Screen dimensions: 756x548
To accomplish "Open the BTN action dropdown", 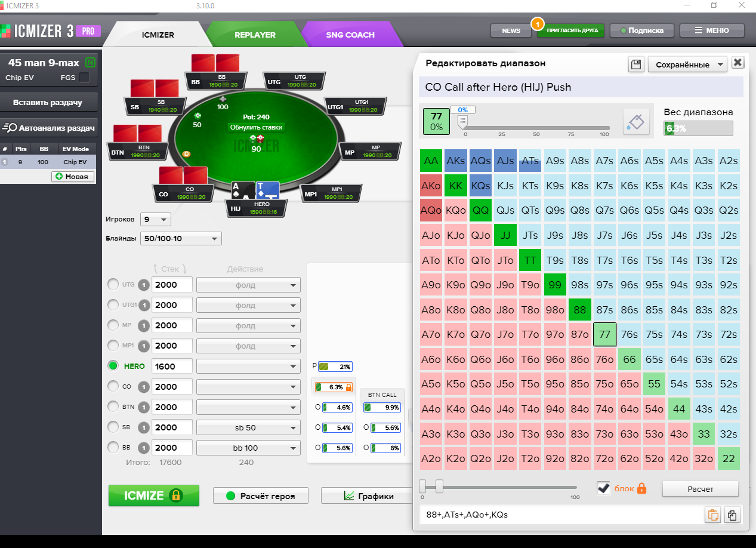I will coord(249,407).
